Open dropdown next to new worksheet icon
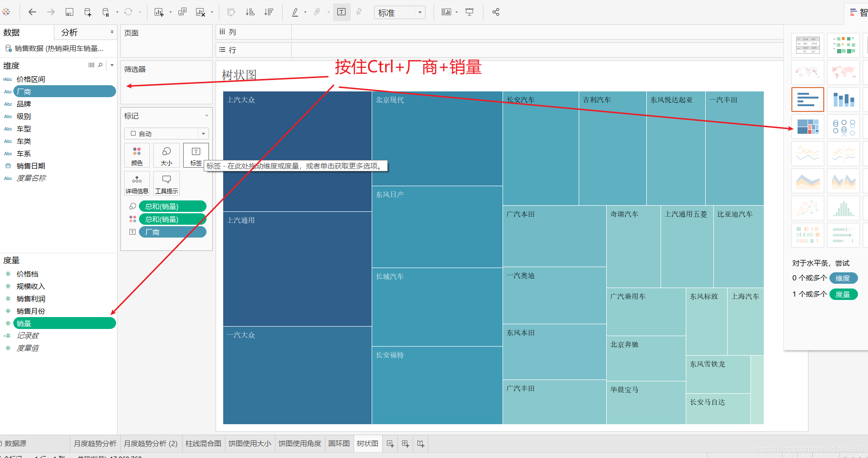The width and height of the screenshot is (868, 458). pyautogui.click(x=170, y=12)
